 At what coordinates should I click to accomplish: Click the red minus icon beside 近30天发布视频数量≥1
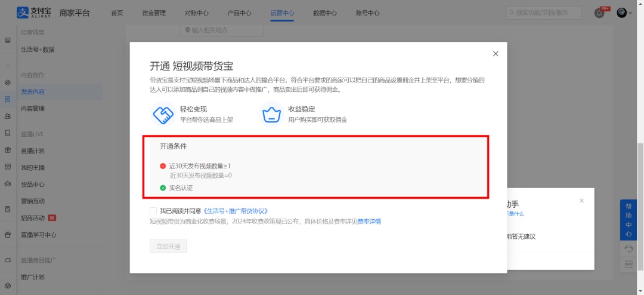click(163, 166)
